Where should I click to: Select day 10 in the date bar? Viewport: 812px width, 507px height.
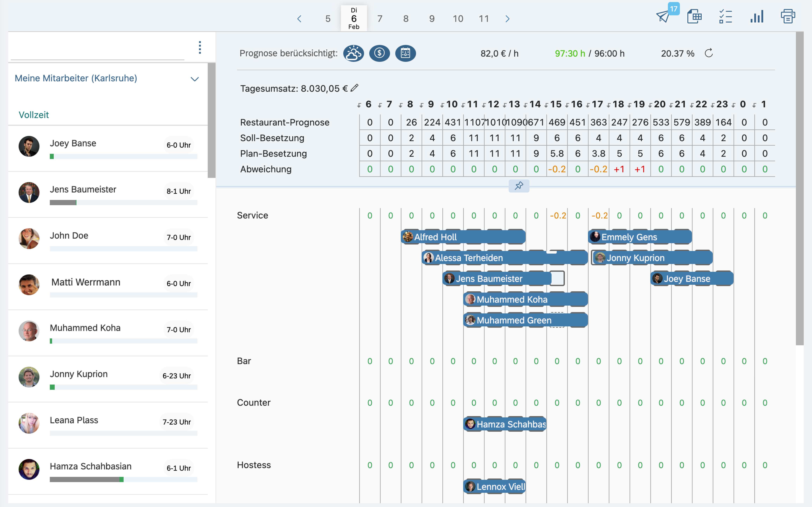tap(458, 19)
